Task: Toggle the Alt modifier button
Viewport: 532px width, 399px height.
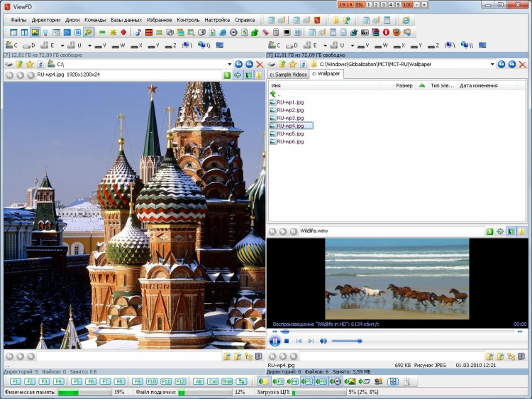Action: pos(199,382)
